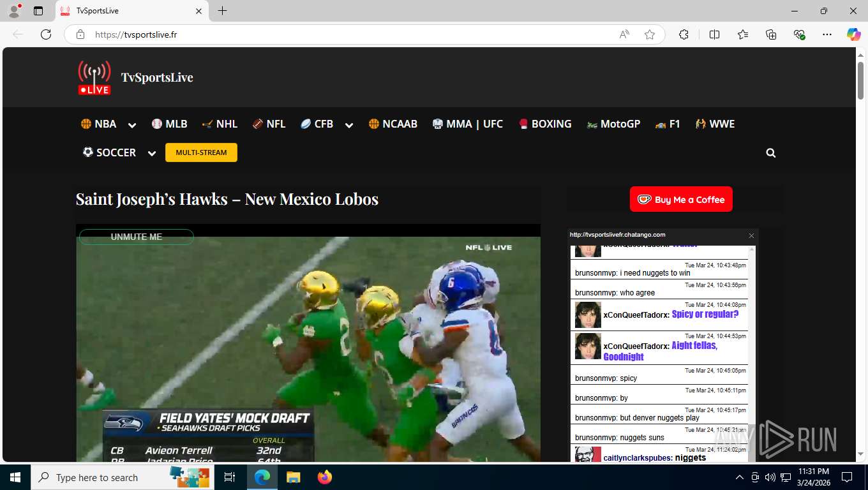Open Browser essentials heart icon

pyautogui.click(x=799, y=34)
